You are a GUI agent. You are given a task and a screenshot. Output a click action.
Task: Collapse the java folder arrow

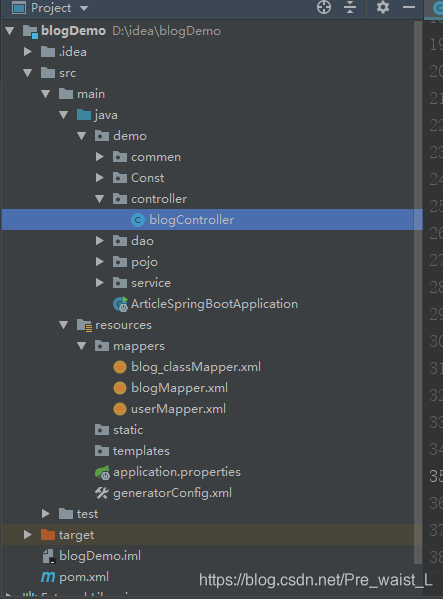click(64, 115)
